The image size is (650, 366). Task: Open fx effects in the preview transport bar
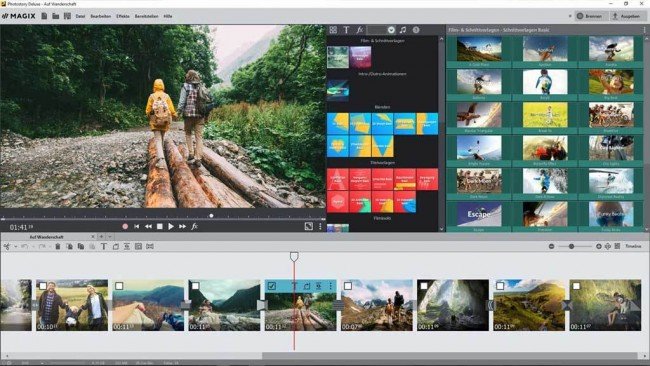click(194, 227)
